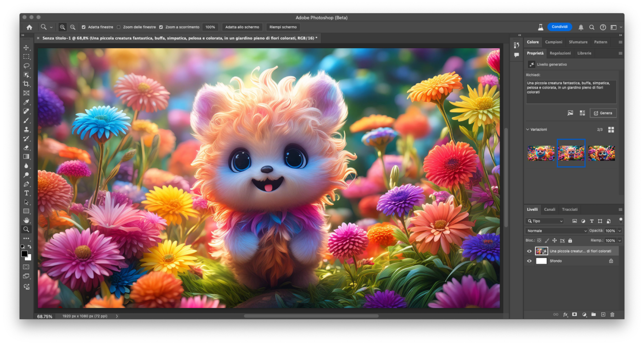Viewport: 644px width, 345px height.
Task: Select the Horizontal Type tool
Action: coord(26,193)
